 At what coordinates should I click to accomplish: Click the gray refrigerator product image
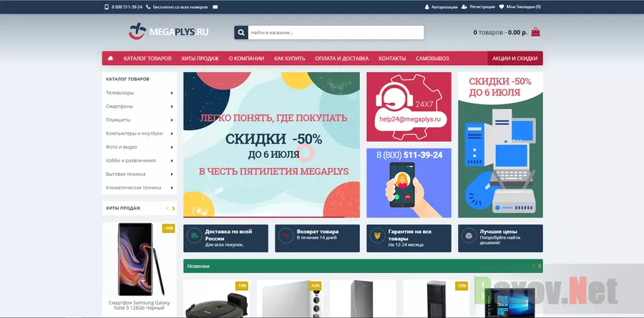click(362, 299)
